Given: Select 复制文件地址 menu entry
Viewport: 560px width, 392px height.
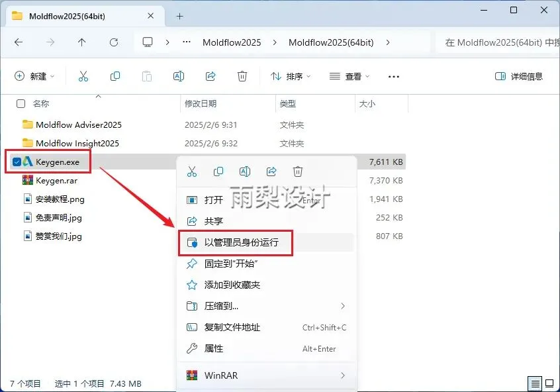Looking at the screenshot, I should pyautogui.click(x=266, y=327).
